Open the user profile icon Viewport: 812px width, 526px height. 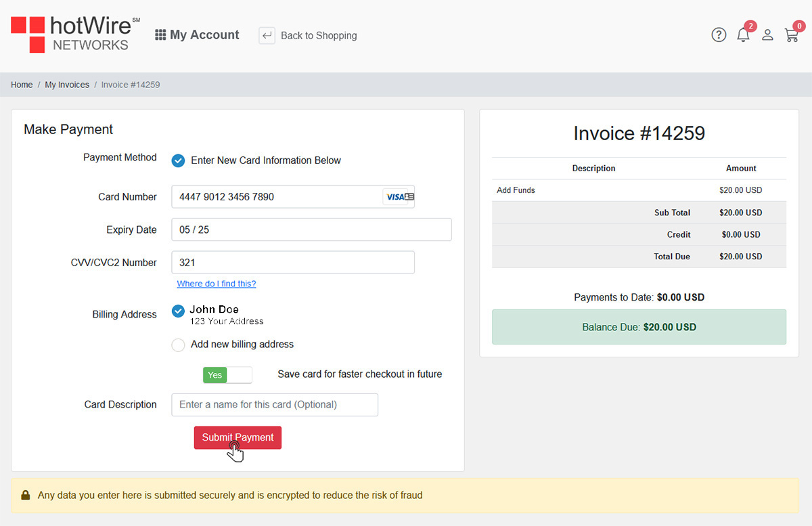point(767,35)
